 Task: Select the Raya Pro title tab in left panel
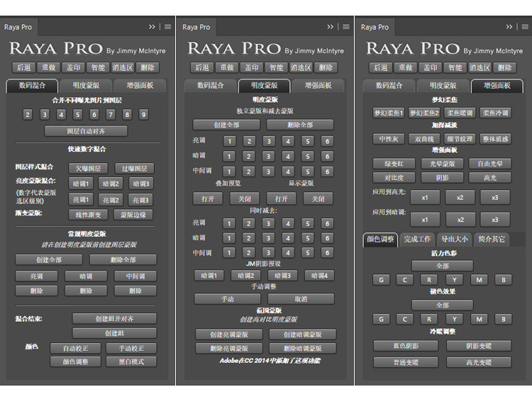click(x=18, y=27)
